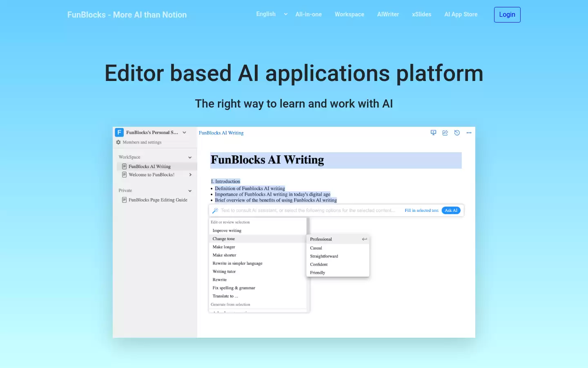This screenshot has height=368, width=588.
Task: Click the Generate from selection label
Action: click(230, 305)
